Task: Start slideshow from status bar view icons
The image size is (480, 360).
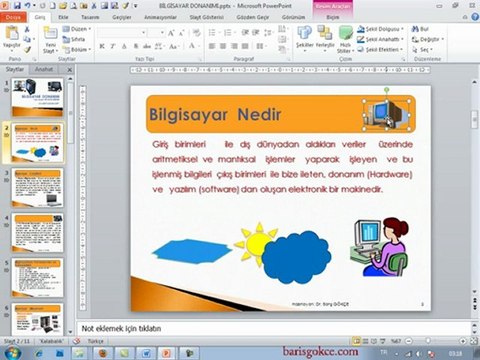Action: coord(383,341)
